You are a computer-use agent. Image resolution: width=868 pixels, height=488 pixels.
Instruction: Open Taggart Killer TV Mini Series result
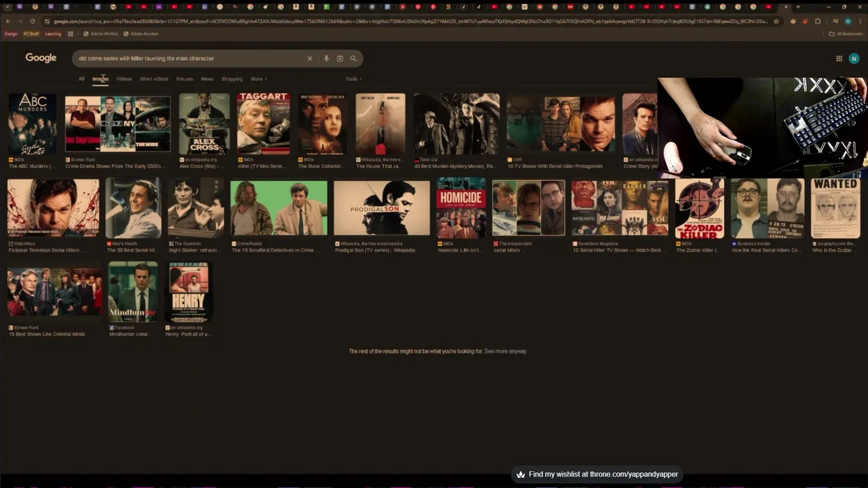click(x=264, y=124)
